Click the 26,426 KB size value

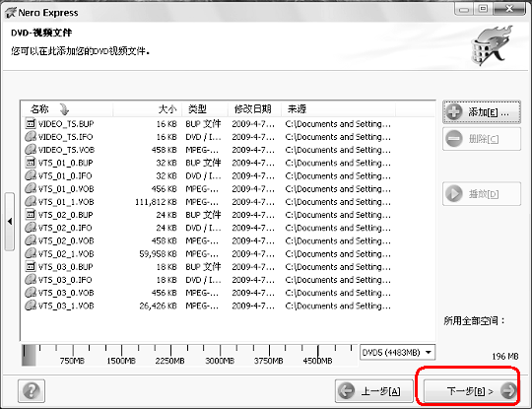tap(158, 306)
